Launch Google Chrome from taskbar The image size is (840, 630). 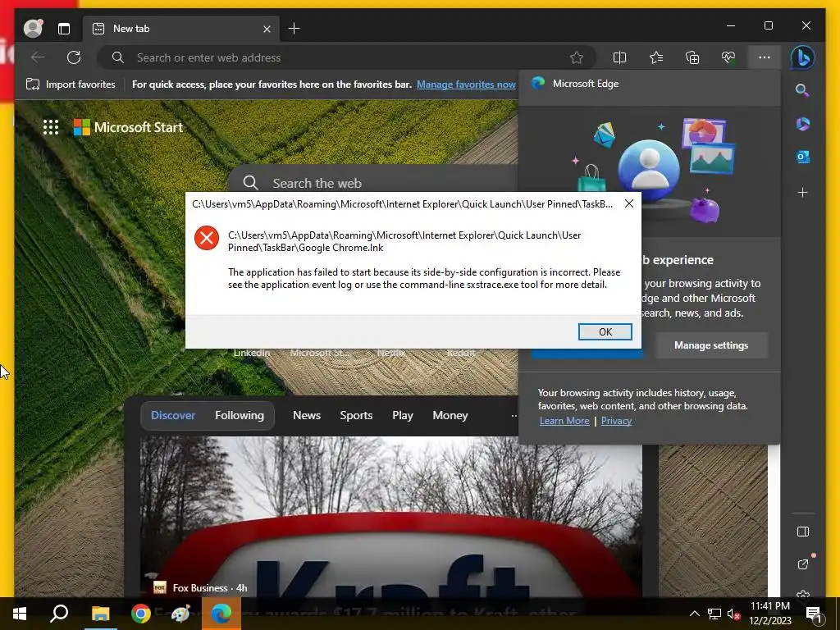[141, 614]
